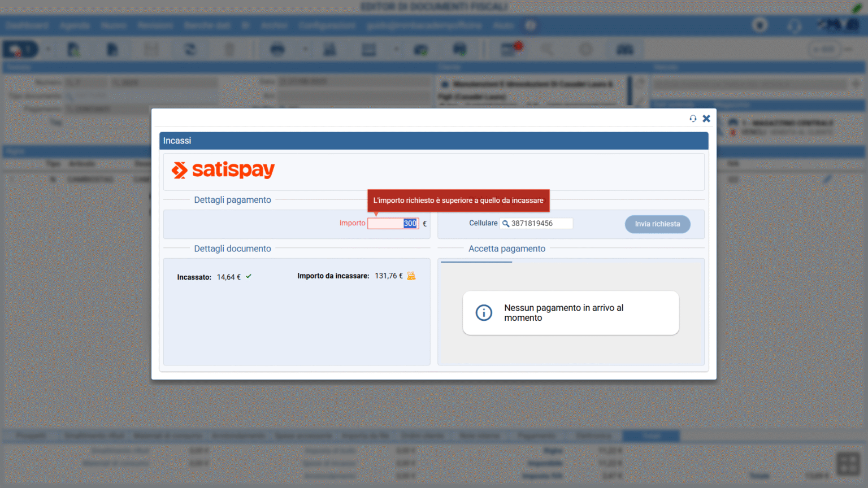868x488 pixels.
Task: Click the refresh arrows toolbar icon
Action: coord(190,50)
